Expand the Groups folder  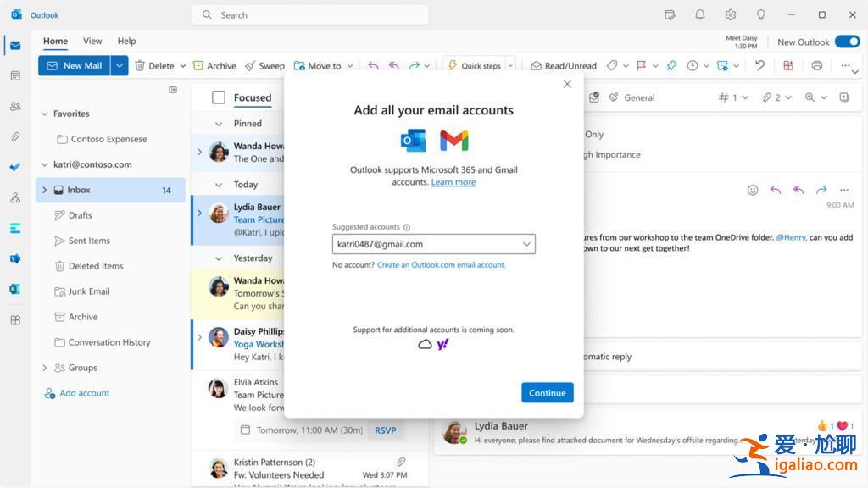pos(43,368)
